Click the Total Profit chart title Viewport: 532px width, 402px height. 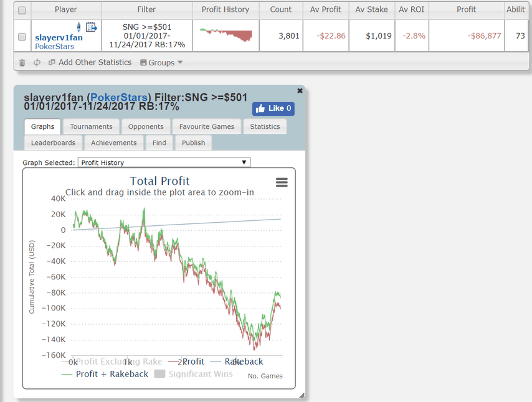point(159,181)
